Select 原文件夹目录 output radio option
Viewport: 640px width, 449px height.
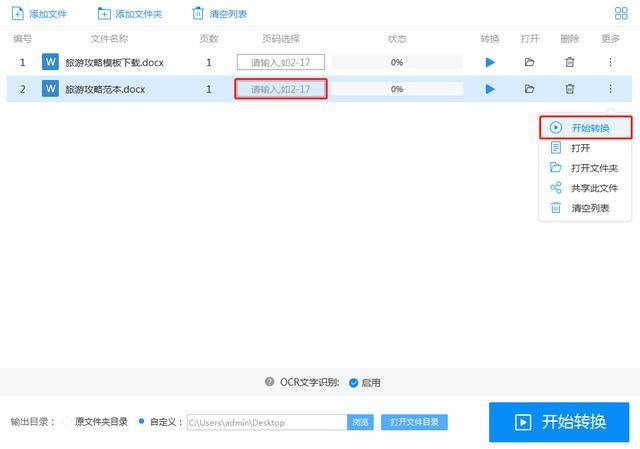tap(67, 422)
